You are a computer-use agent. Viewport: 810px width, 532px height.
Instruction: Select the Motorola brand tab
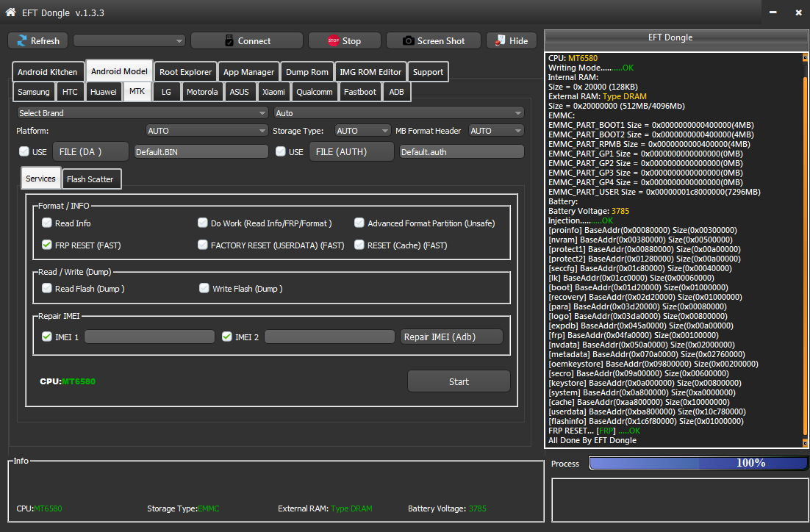[x=202, y=92]
